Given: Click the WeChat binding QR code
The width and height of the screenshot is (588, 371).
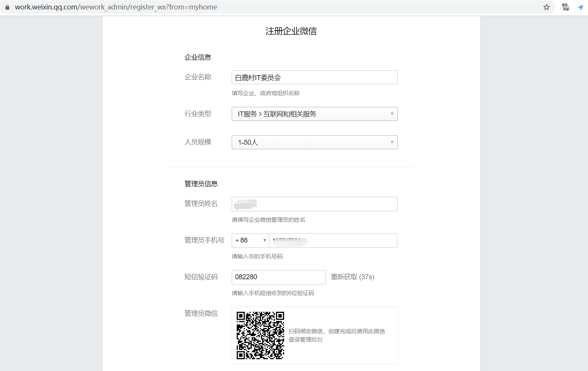Looking at the screenshot, I should (x=260, y=335).
